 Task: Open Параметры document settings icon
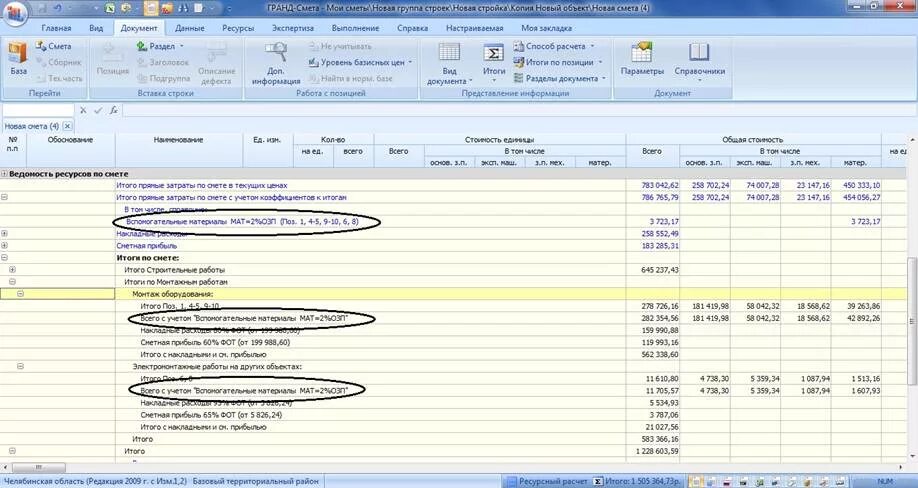coord(642,52)
